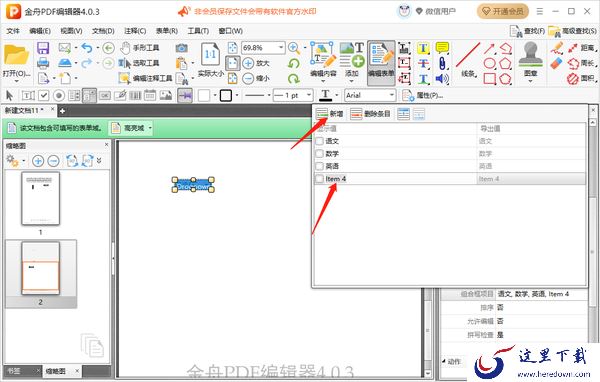Click the yellow sticky note comment icon
The width and height of the screenshot is (600, 382).
(x=442, y=48)
